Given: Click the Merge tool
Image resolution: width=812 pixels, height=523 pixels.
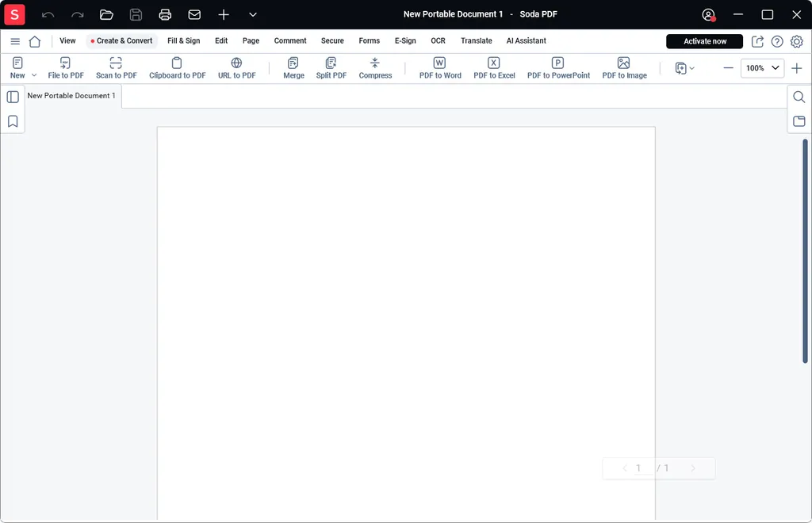Looking at the screenshot, I should click(x=293, y=68).
